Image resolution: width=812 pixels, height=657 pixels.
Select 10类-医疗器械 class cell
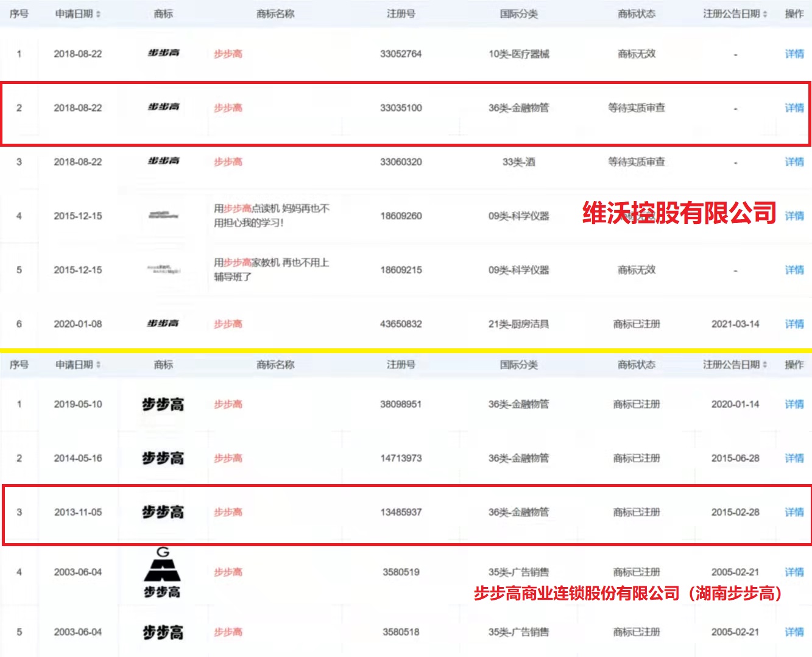pyautogui.click(x=519, y=54)
